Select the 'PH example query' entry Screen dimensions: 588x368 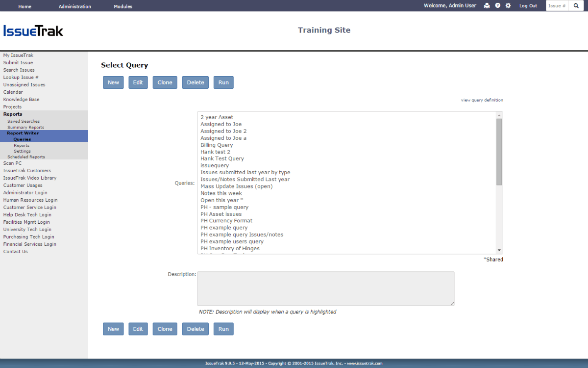pos(224,228)
